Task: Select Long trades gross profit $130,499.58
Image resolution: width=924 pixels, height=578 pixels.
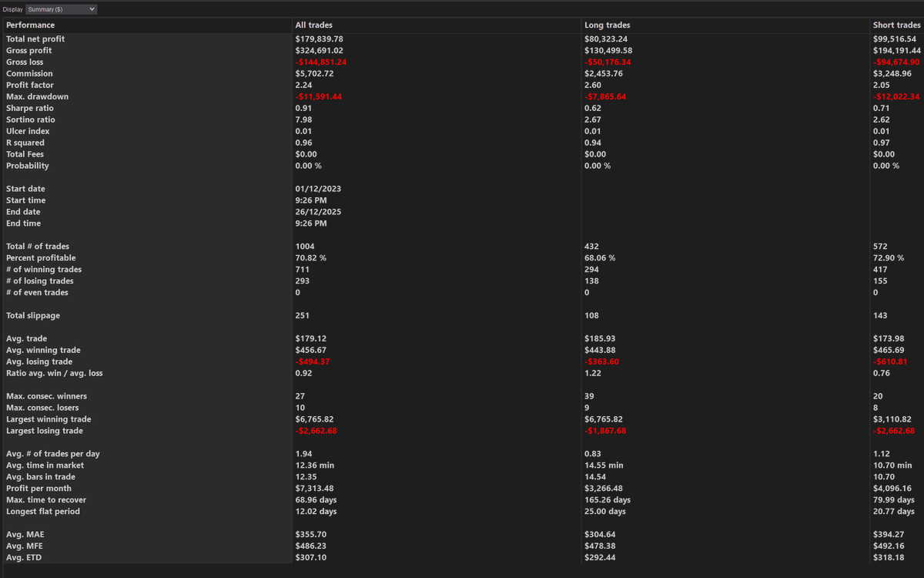Action: (x=608, y=50)
